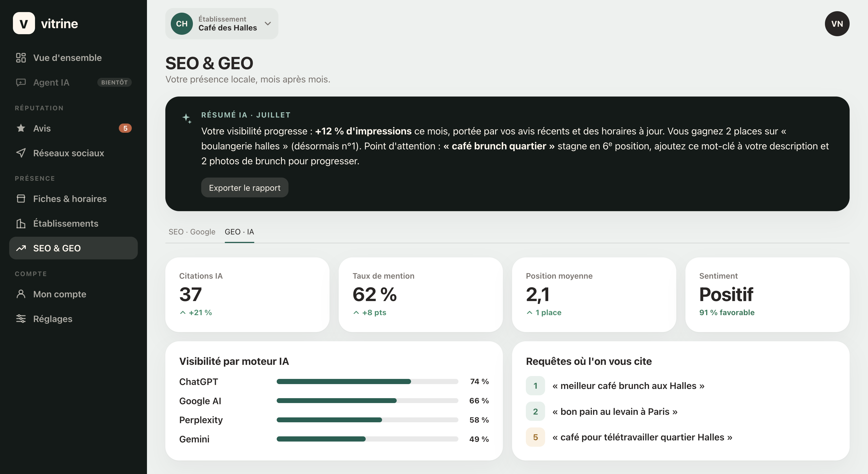Select query « meilleur café brunch aux Halles »
The width and height of the screenshot is (868, 474).
[x=628, y=386]
